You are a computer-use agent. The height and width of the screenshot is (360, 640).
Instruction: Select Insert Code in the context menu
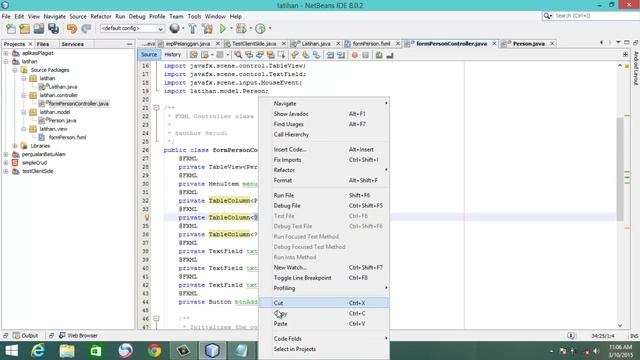pos(324,149)
